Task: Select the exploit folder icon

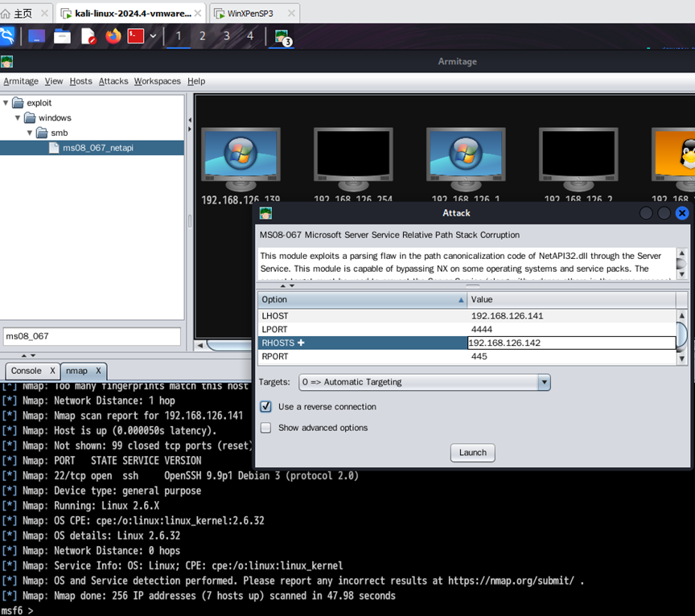Action: pos(19,103)
